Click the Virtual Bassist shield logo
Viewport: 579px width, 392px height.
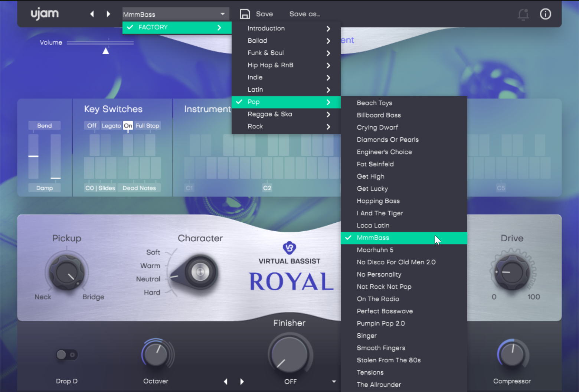289,248
